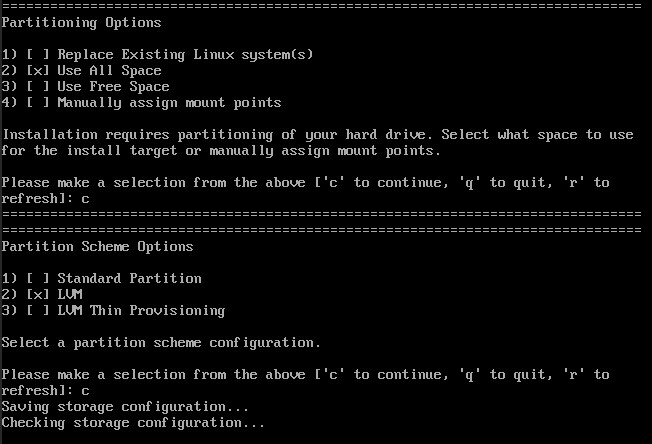
Task: Tick the LVM Thin Provisioning checkbox
Action: [x=38, y=310]
